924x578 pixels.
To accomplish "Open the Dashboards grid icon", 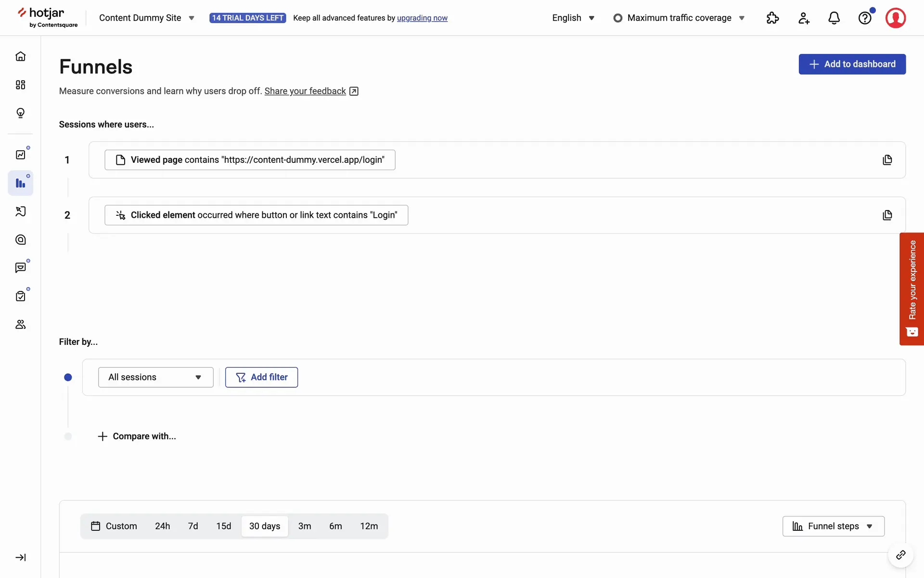I will coord(20,85).
